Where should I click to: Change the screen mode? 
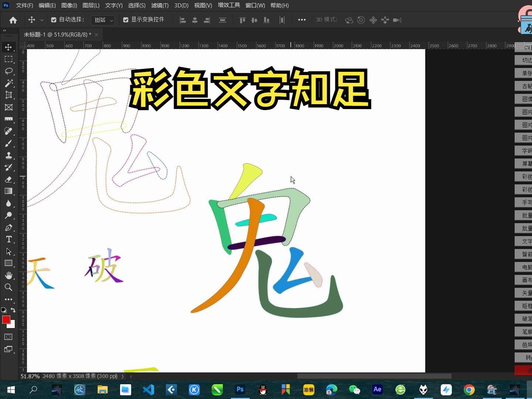click(x=8, y=349)
